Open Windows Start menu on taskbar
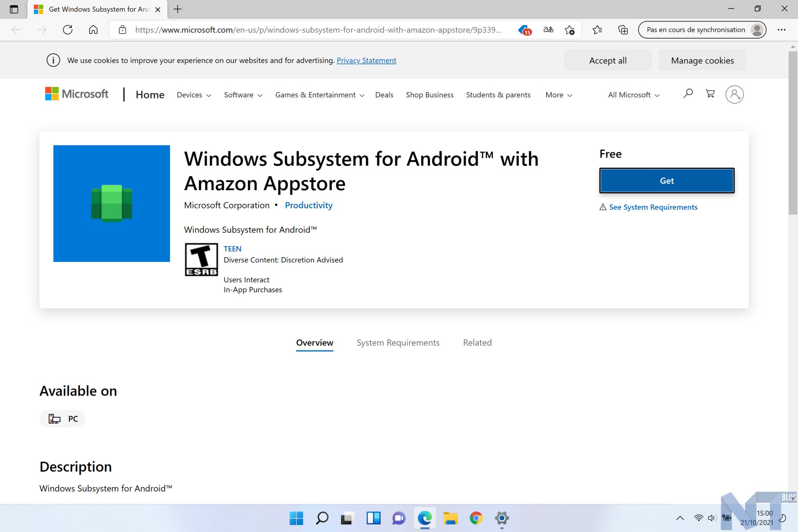This screenshot has width=798, height=532. pos(296,518)
